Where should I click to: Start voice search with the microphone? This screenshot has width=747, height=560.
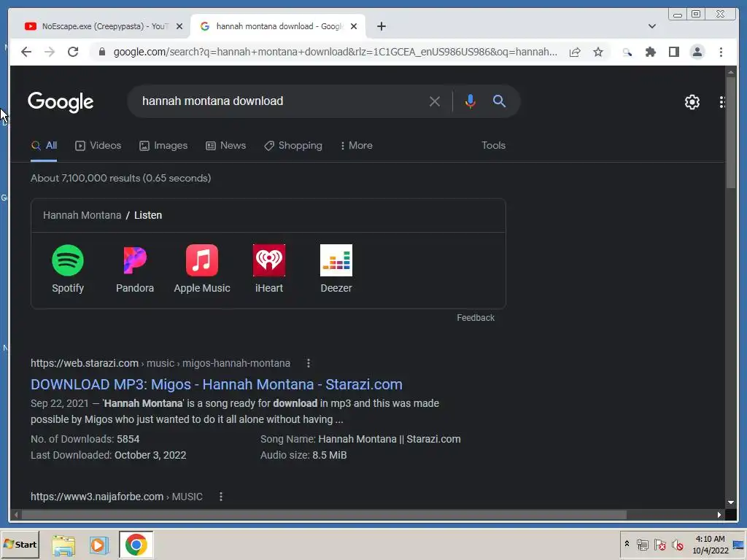(471, 101)
